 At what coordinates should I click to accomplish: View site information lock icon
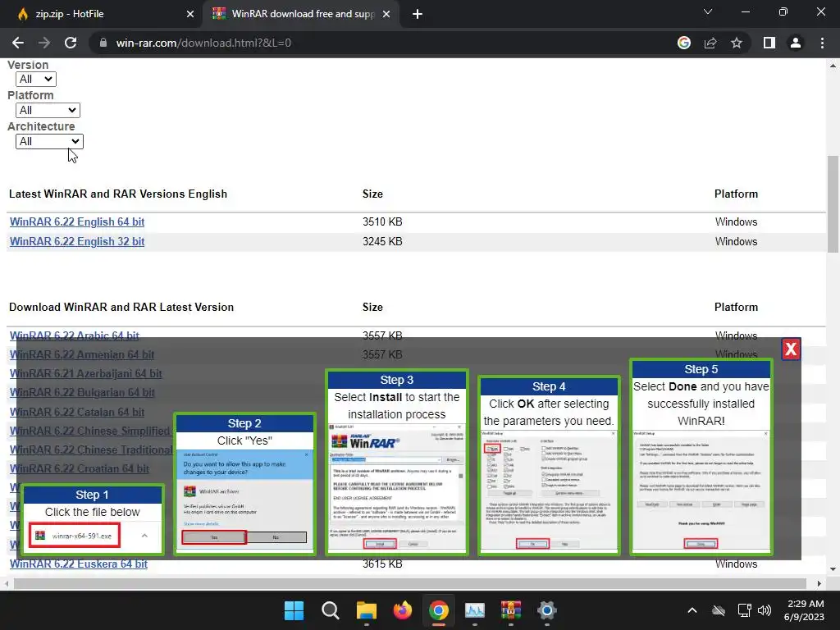tap(103, 43)
